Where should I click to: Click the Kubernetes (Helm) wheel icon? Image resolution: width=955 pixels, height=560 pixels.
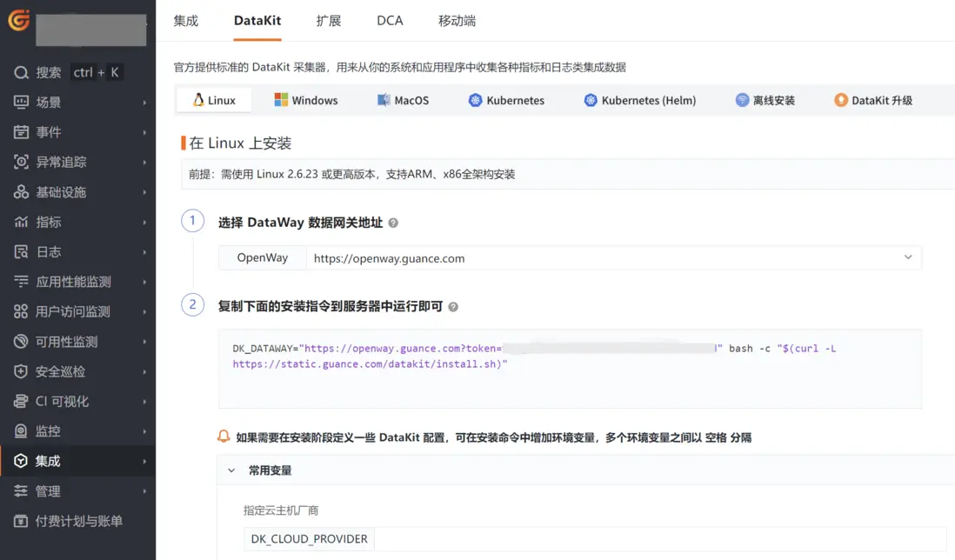(x=591, y=100)
